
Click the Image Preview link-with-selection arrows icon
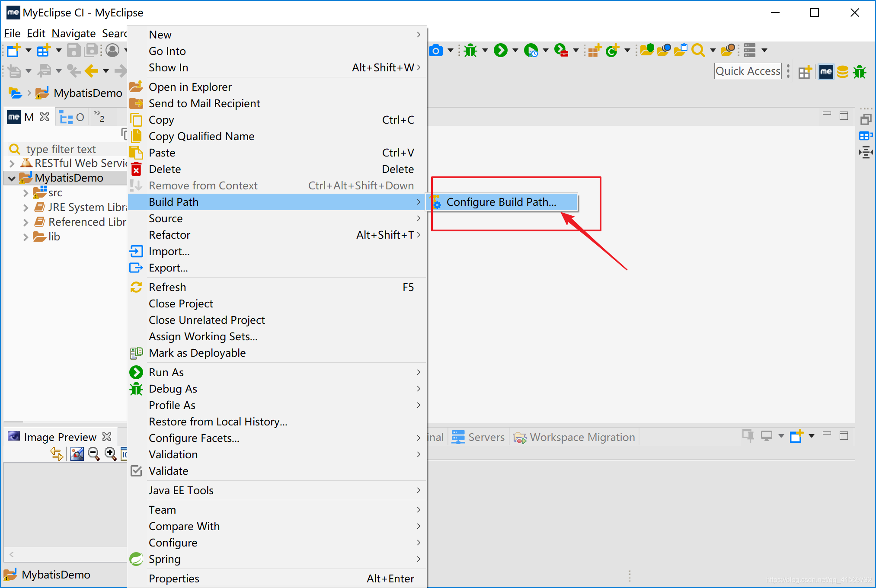(x=57, y=454)
